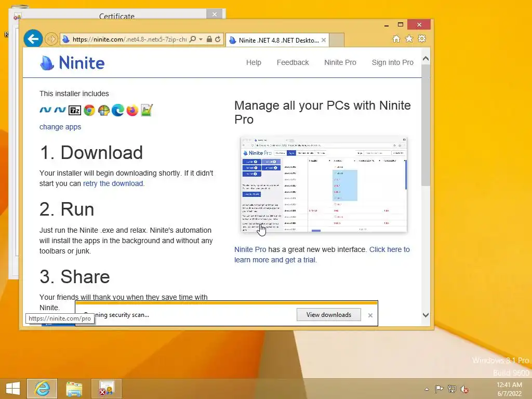Click the first .NET installer icon
The height and width of the screenshot is (399, 532).
(46, 110)
